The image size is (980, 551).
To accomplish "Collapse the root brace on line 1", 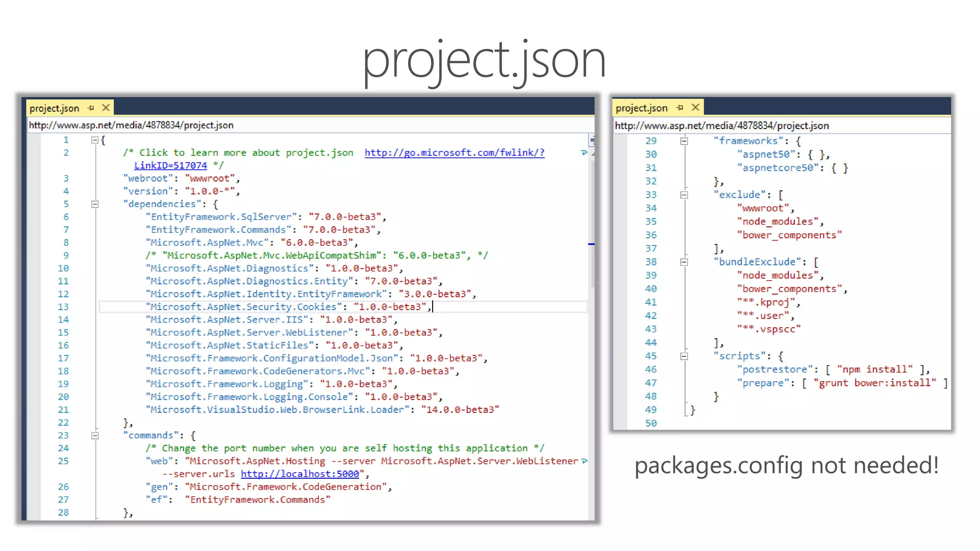I will (95, 140).
